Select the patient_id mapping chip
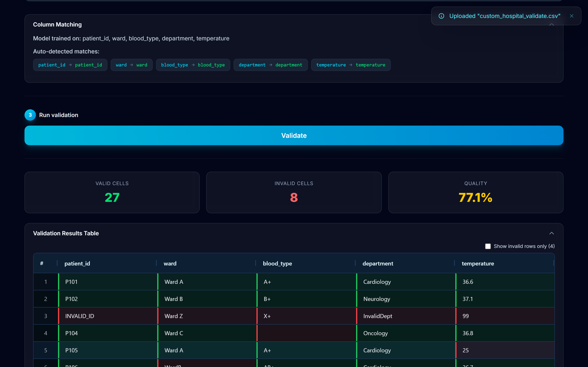The height and width of the screenshot is (367, 588). pyautogui.click(x=70, y=65)
